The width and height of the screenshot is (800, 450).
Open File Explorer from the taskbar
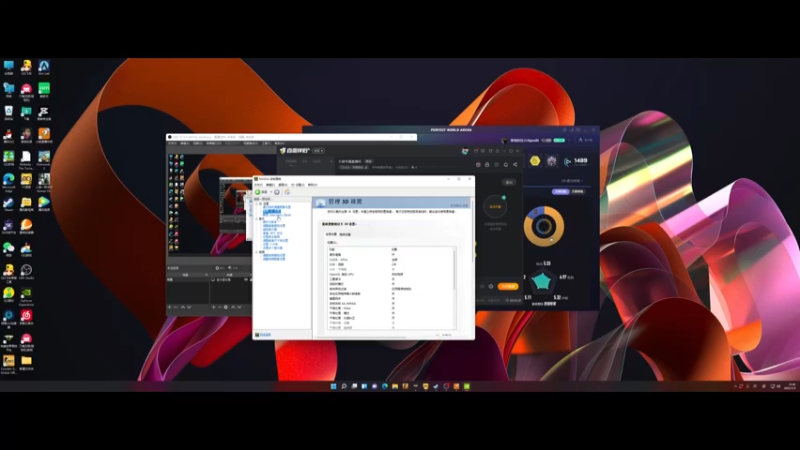click(395, 386)
